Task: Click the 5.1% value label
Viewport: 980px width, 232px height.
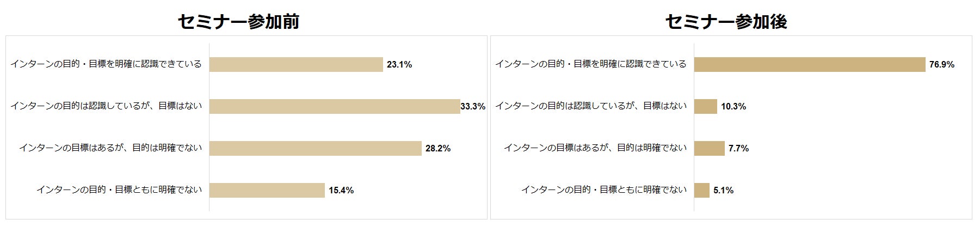Action: 723,190
